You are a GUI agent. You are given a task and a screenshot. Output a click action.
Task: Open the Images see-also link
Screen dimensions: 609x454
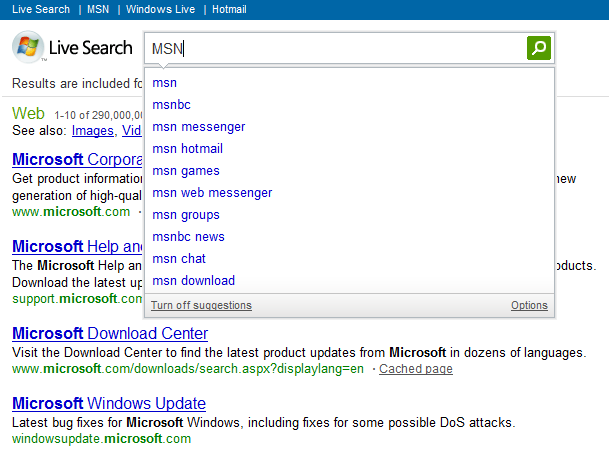click(x=92, y=130)
